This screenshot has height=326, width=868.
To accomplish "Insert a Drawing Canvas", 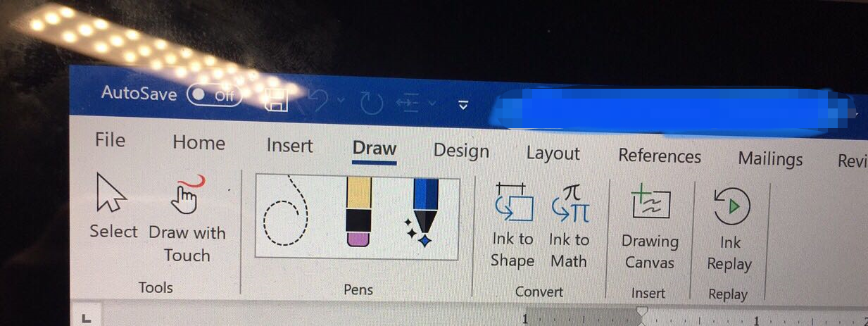I will [x=649, y=227].
